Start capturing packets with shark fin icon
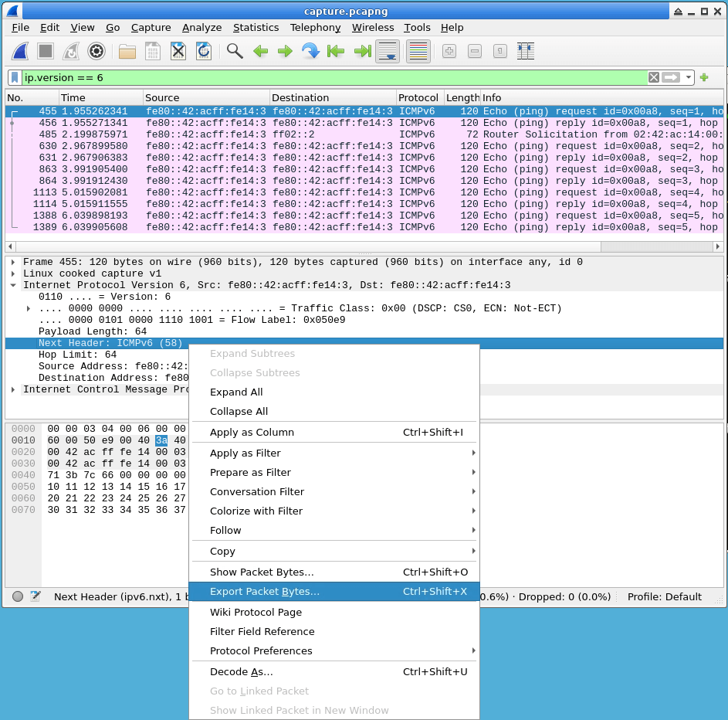 pyautogui.click(x=20, y=51)
